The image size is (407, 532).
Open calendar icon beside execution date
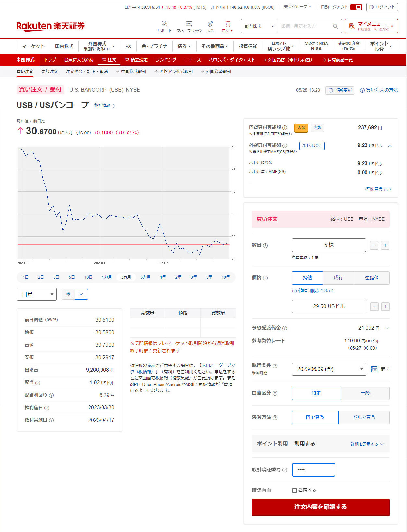coord(374,369)
